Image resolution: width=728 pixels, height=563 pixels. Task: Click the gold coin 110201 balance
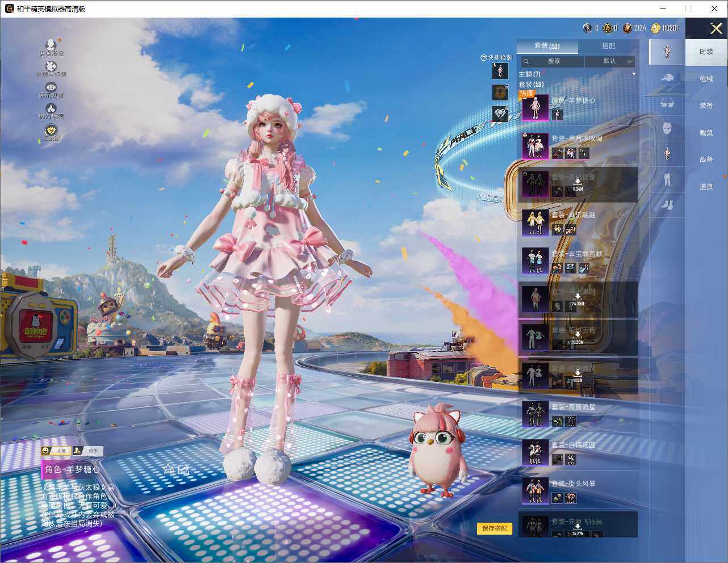coord(664,28)
